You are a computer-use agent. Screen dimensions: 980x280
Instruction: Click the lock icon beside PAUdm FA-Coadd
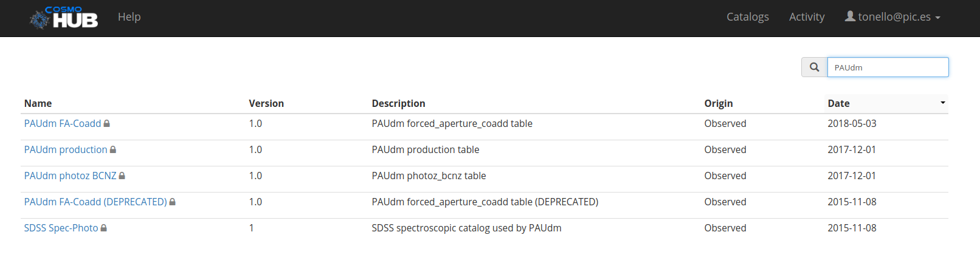(x=107, y=124)
